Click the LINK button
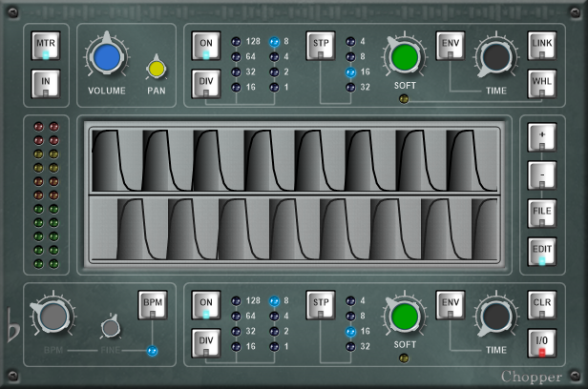The width and height of the screenshot is (588, 389). 541,46
